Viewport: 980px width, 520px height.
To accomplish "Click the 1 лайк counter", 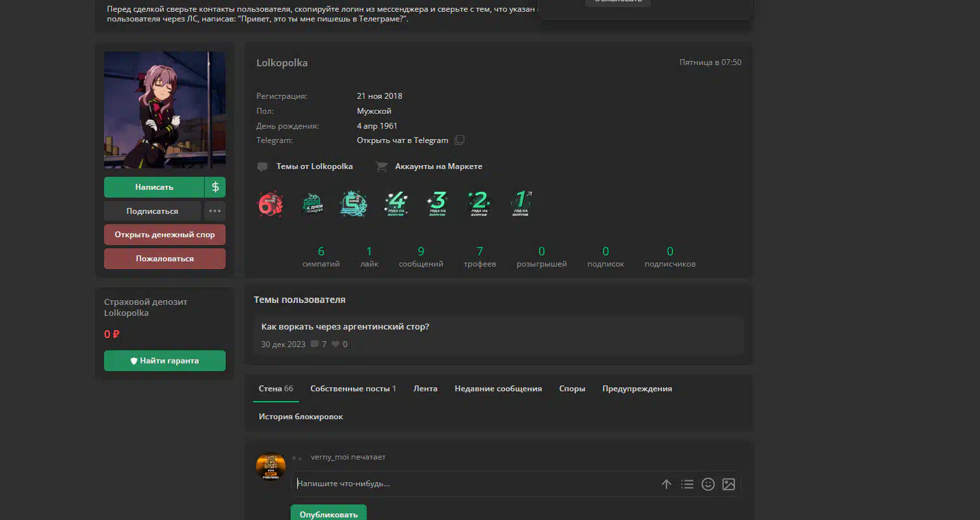I will pos(369,257).
